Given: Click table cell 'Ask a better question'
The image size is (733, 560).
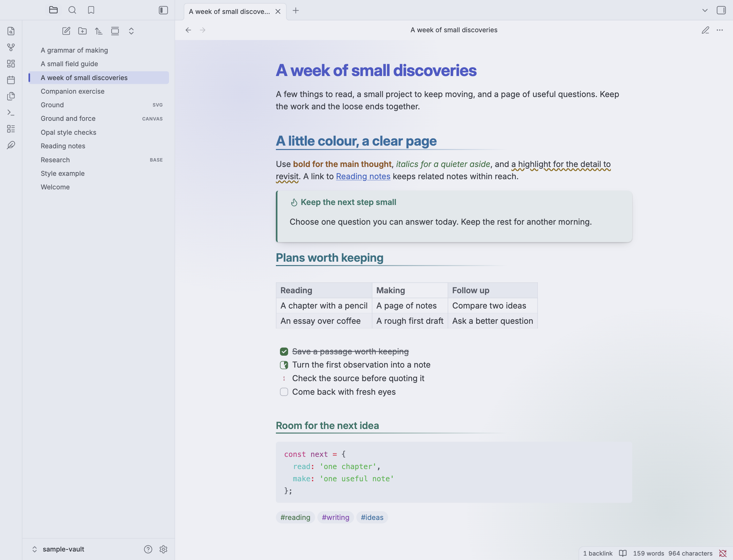Looking at the screenshot, I should coord(492,321).
